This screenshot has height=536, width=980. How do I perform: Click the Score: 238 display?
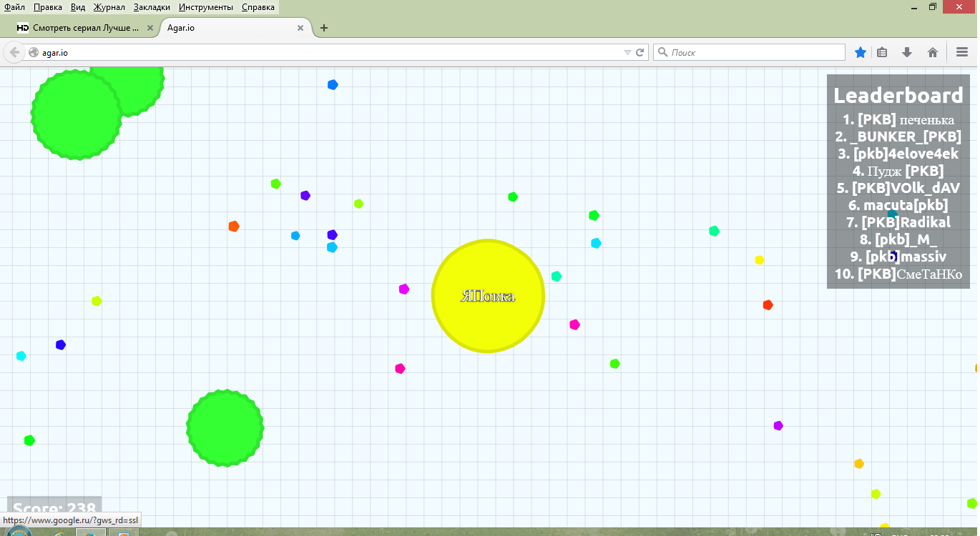tap(54, 506)
